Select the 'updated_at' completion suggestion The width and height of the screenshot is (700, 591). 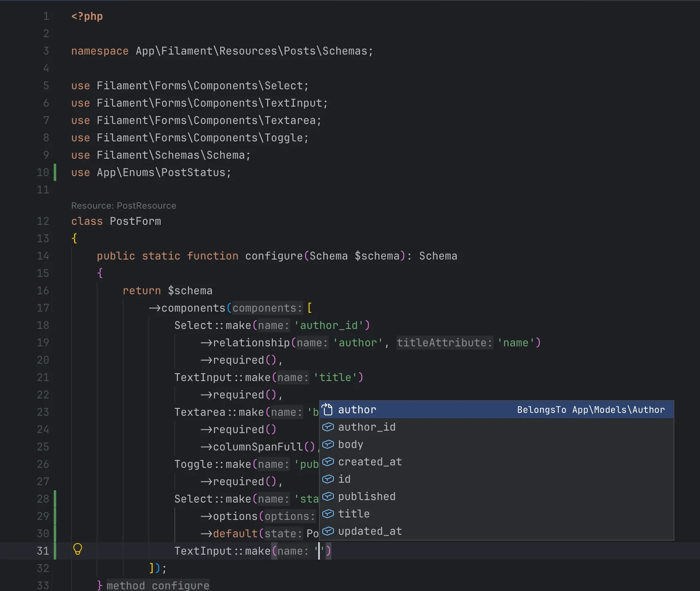point(497,531)
